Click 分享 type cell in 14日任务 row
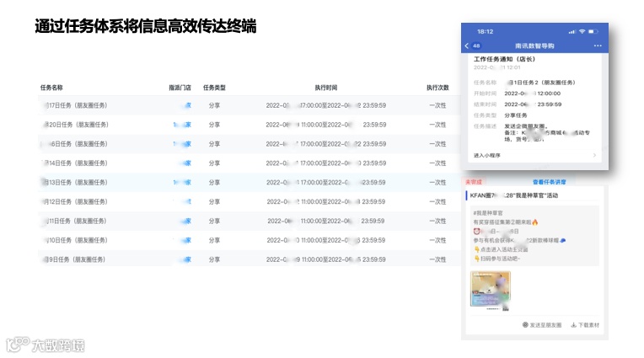 click(214, 163)
